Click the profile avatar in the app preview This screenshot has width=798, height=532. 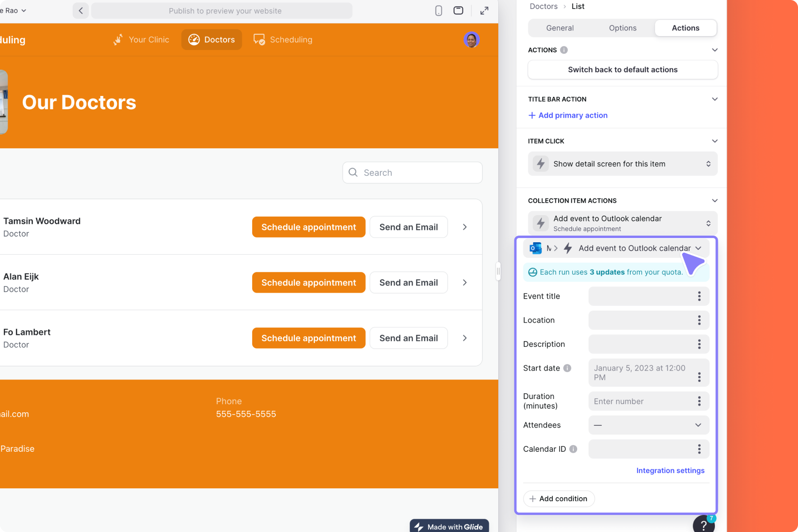click(x=472, y=40)
